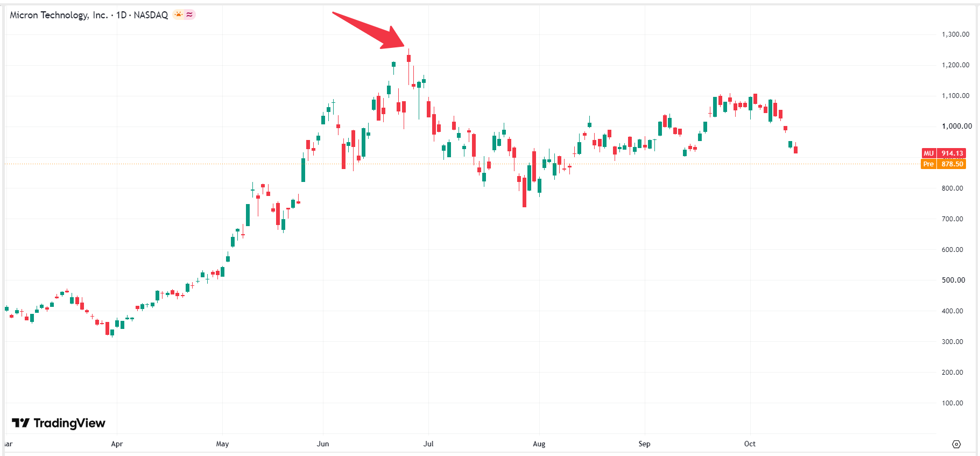Viewport: 980px width, 456px height.
Task: Click the orange Pre 878.50 price label
Action: click(944, 164)
